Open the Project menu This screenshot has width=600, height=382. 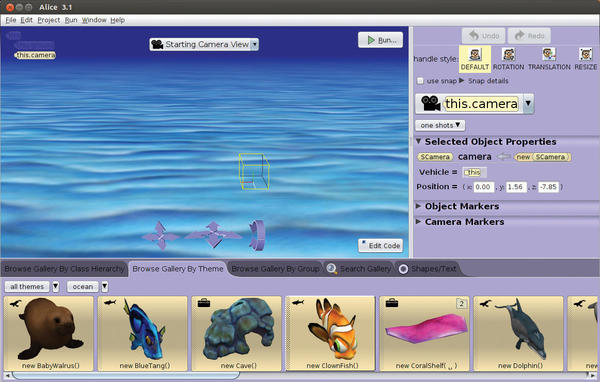coord(49,20)
